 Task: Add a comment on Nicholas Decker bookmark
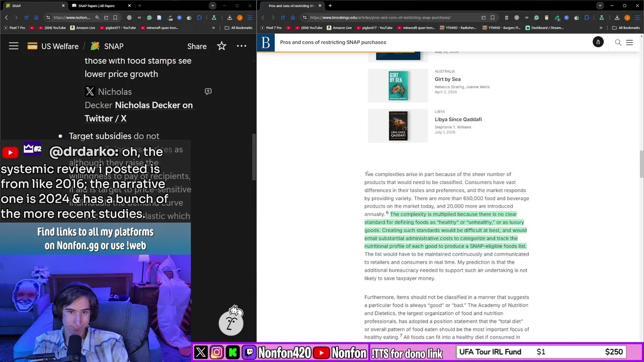point(208,92)
